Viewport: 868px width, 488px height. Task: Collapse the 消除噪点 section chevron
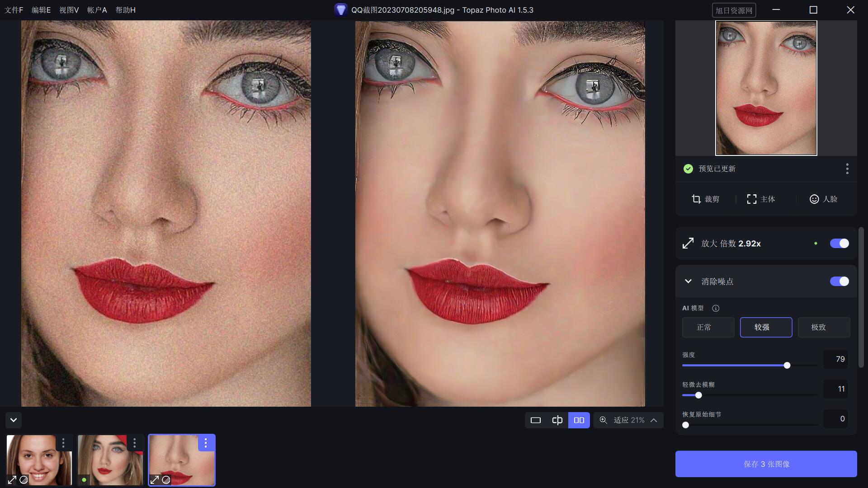(x=688, y=282)
